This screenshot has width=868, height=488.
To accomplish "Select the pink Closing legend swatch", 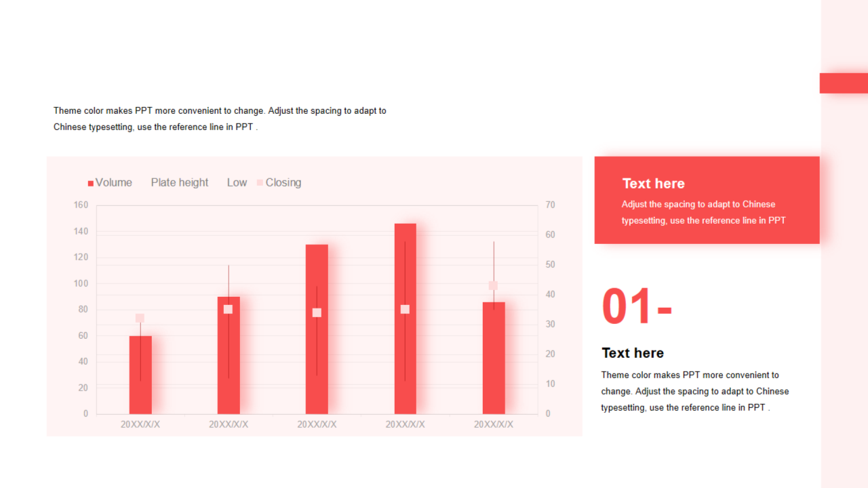I will tap(260, 183).
